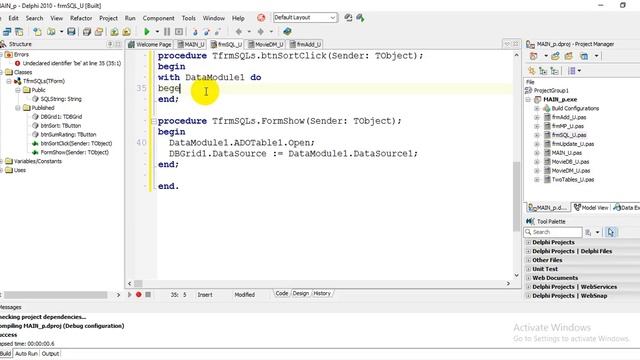Viewport: 640px width, 360px height.
Task: Expand the Web Documents palette category
Action: pos(529,278)
